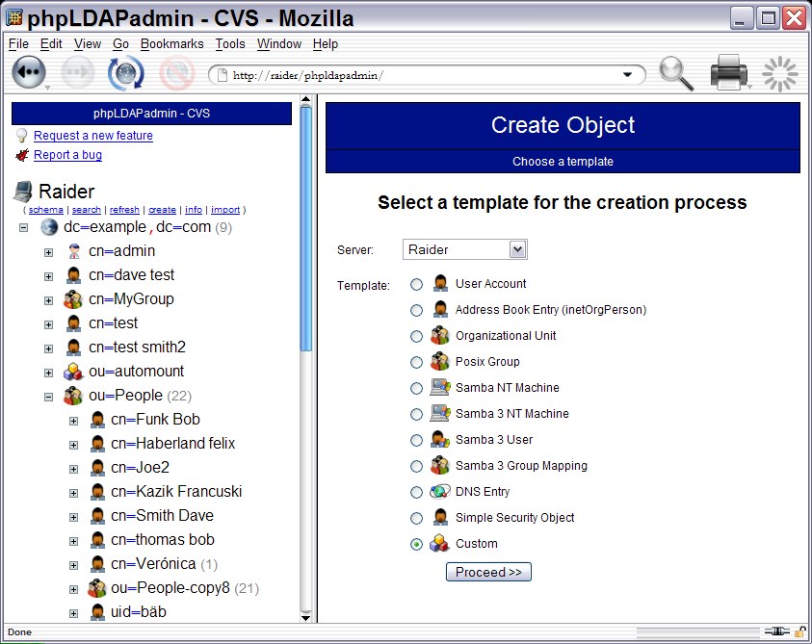The width and height of the screenshot is (812, 644).
Task: Click the Proceed >> button
Action: coord(488,572)
